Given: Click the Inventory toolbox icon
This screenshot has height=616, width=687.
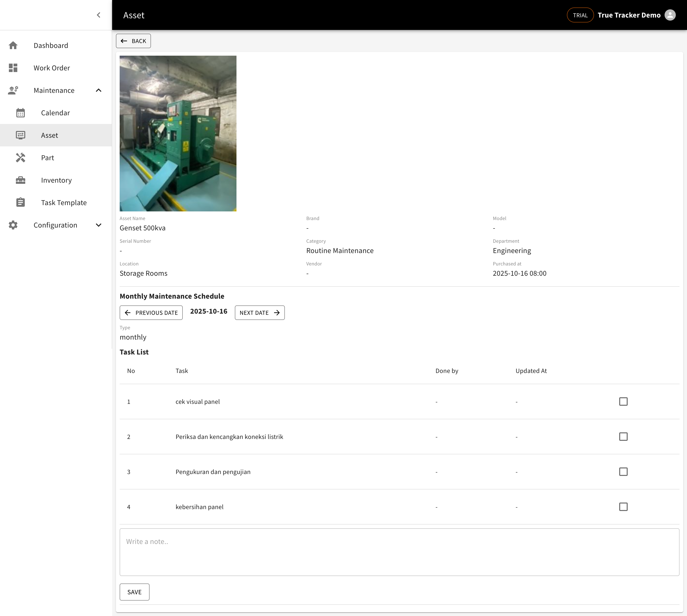Looking at the screenshot, I should [21, 180].
